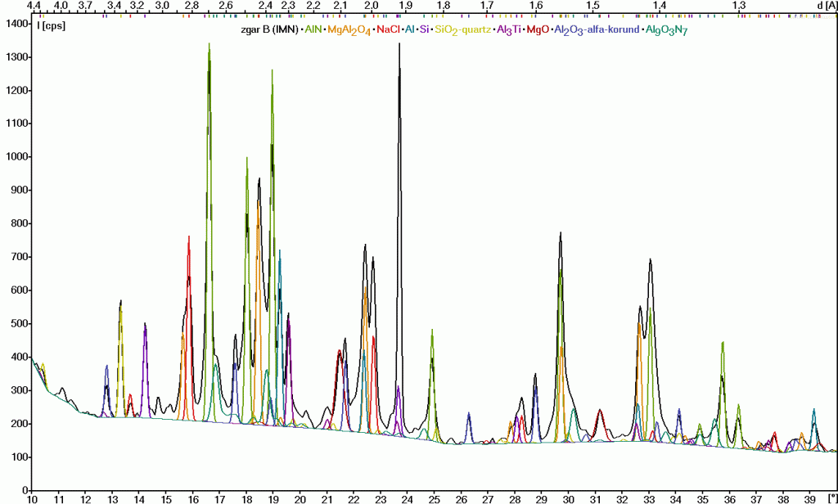Click the NaCl legend entry
The image size is (838, 504).
[x=388, y=29]
